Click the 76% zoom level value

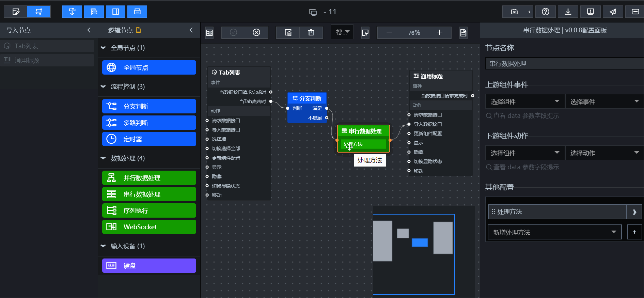(414, 33)
